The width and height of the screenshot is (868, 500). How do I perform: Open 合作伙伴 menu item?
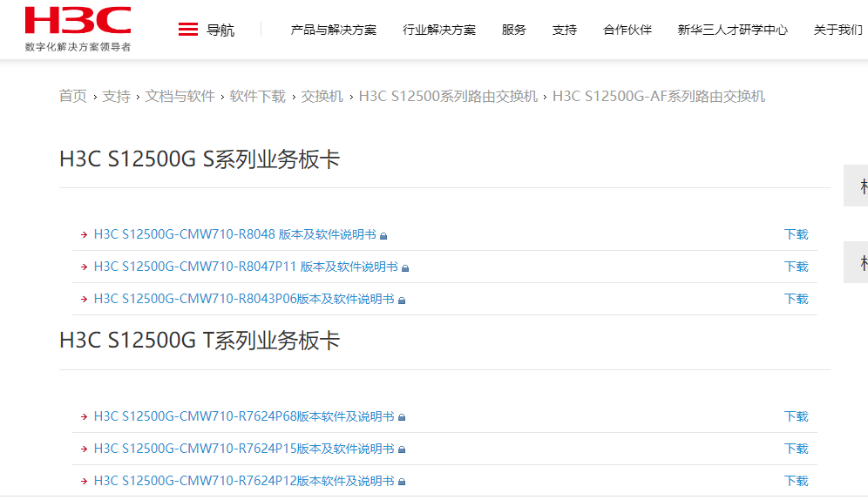(627, 30)
